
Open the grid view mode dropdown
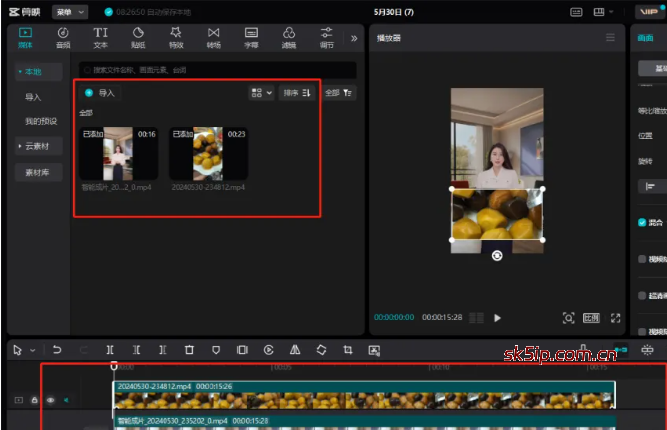coord(260,93)
